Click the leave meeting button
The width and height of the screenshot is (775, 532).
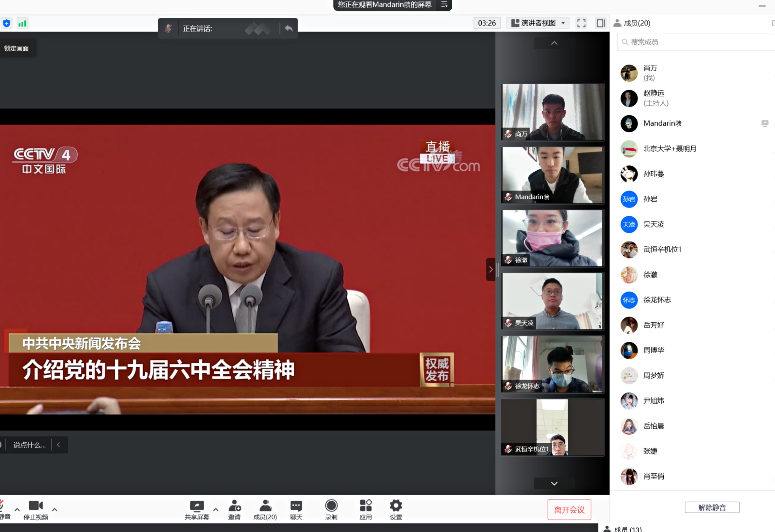pos(569,509)
